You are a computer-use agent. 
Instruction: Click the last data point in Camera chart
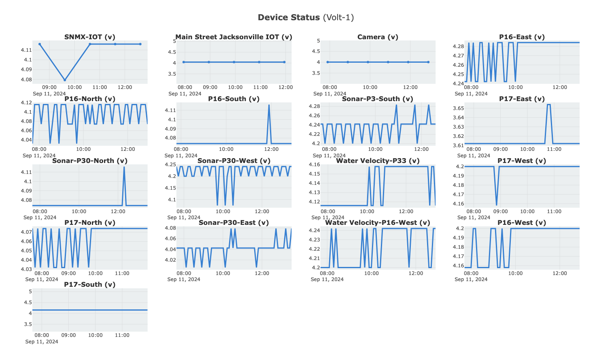(428, 62)
